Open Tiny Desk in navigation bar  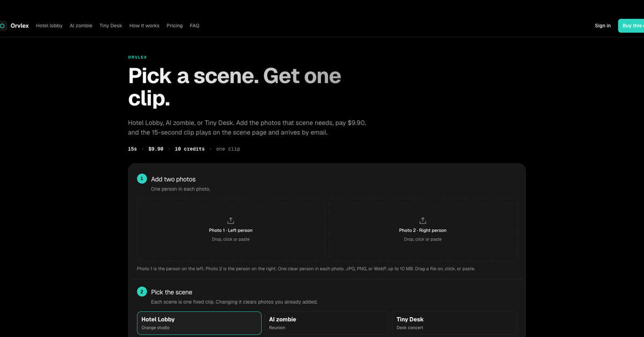tap(111, 26)
